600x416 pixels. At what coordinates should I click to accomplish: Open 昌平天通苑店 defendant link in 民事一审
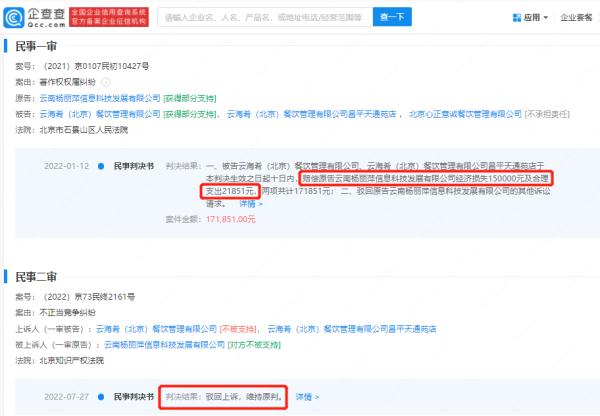pos(311,114)
